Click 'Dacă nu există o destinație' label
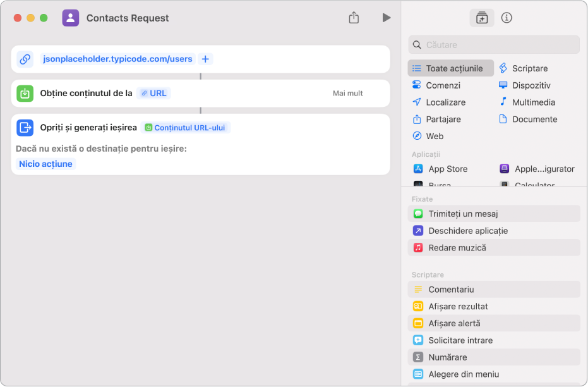Image resolution: width=588 pixels, height=387 pixels. tap(101, 149)
